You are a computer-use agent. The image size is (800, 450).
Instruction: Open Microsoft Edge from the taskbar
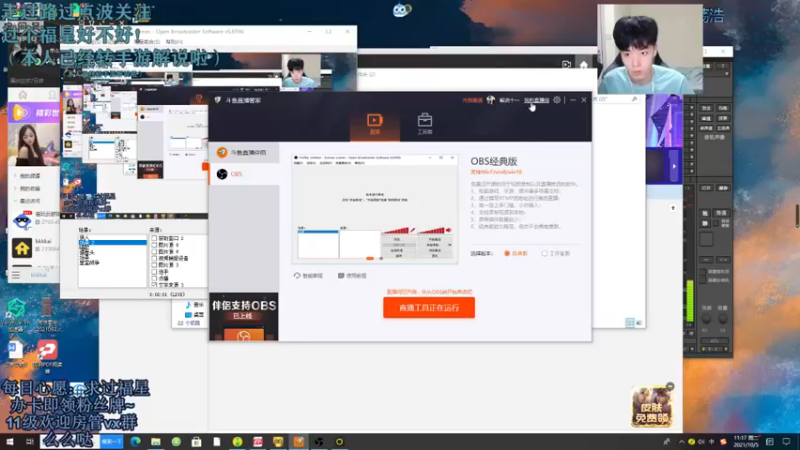pos(135,442)
